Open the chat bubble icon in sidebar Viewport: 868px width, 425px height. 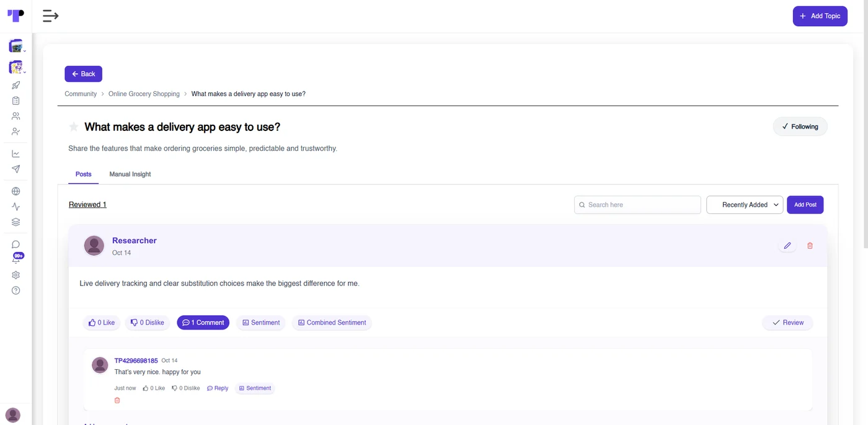click(16, 244)
